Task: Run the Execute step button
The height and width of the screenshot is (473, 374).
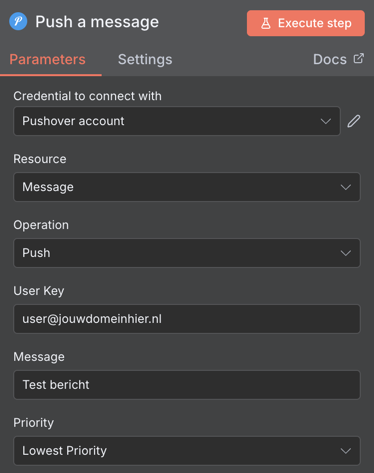Action: click(306, 23)
